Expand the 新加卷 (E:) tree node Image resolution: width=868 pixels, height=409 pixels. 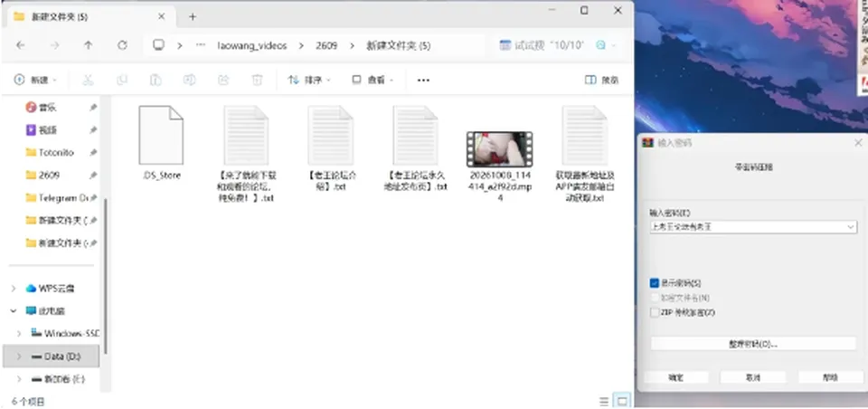pos(19,379)
